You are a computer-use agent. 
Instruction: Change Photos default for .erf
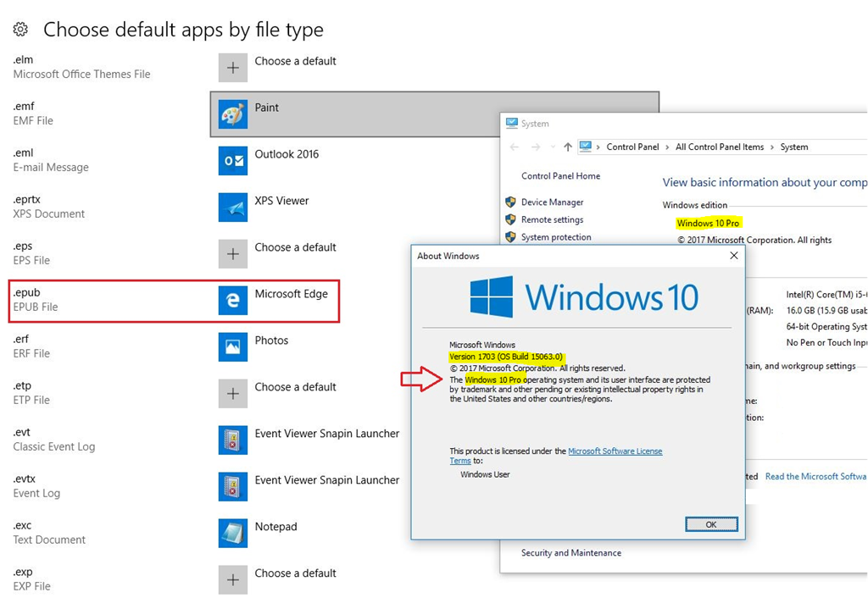point(271,341)
